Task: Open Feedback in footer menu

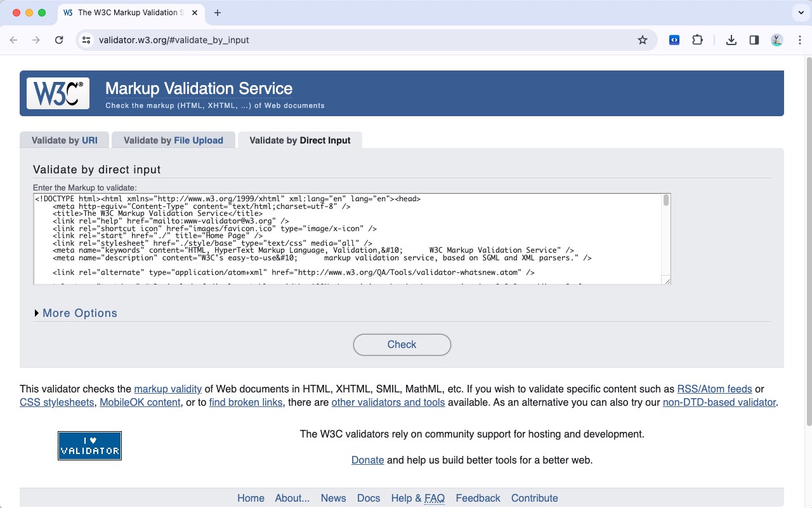Action: [478, 498]
